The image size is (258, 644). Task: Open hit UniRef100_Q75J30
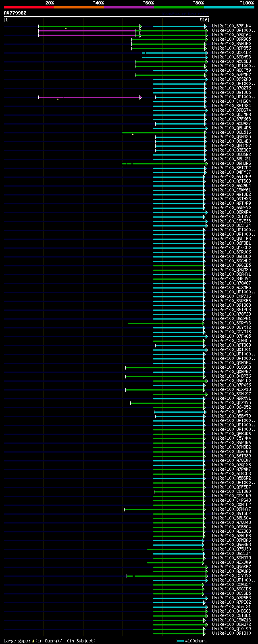(231, 549)
